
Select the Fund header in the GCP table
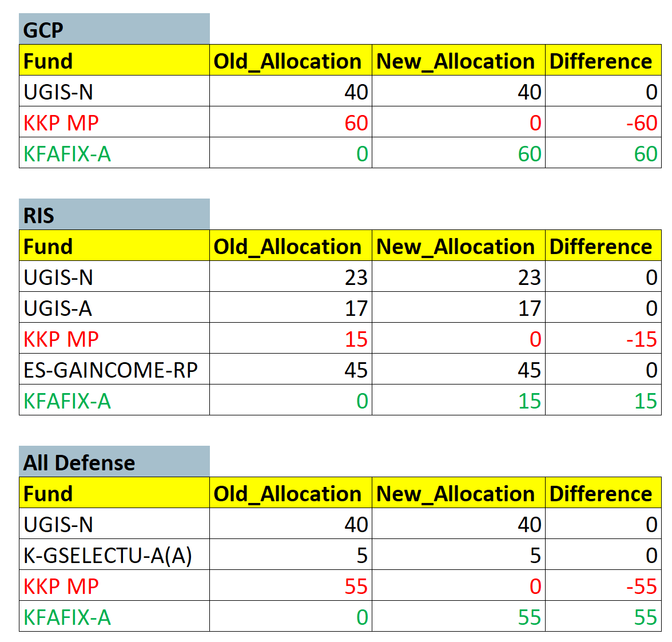[x=114, y=61]
